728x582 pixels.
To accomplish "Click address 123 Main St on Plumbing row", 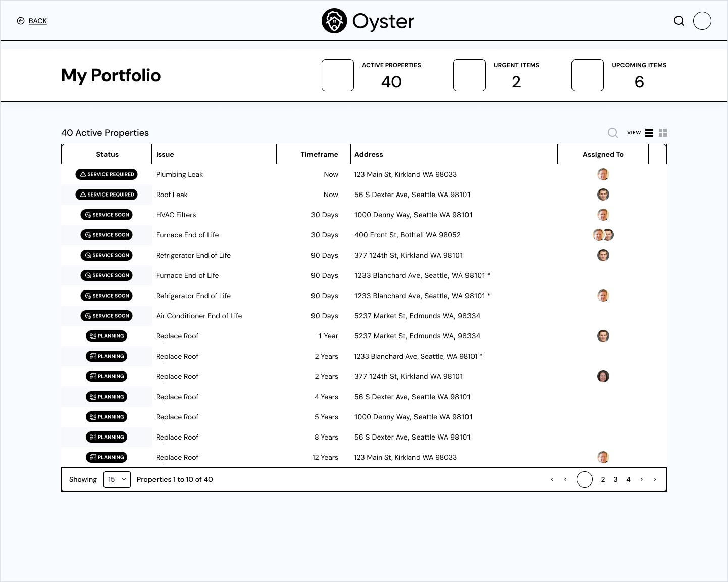I will tap(405, 174).
